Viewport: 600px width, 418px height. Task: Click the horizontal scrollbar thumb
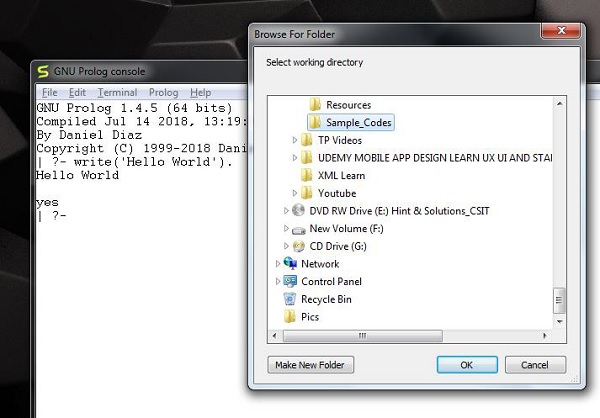[362, 336]
